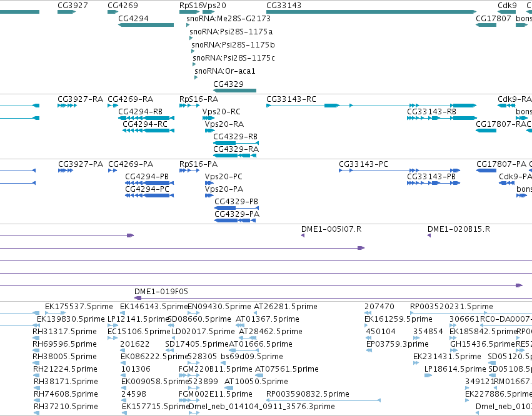Select the Vps20-PC protein label
Viewport: 532px width, 416px height.
click(x=224, y=177)
